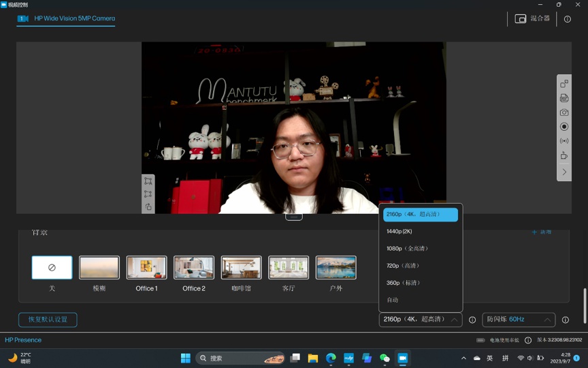Toggle the 拼 pinyin input mode indicator
Viewport: 588px width, 368px height.
[505, 358]
